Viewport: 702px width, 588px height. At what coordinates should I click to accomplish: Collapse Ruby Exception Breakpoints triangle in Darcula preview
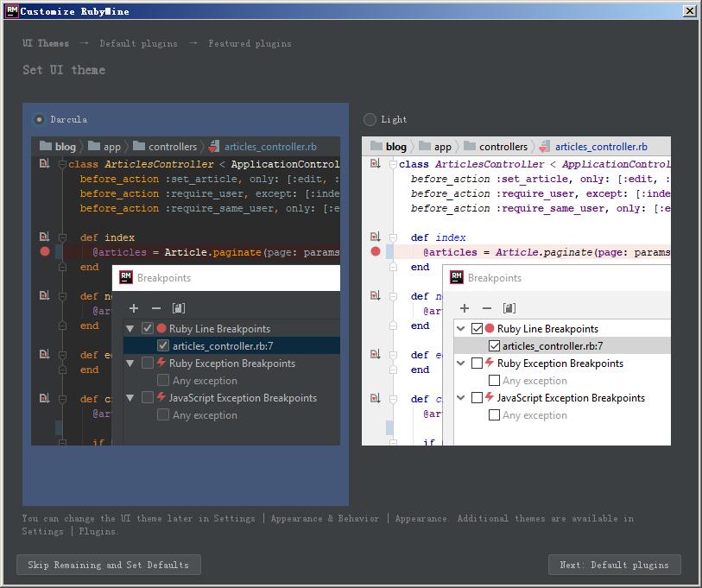(130, 364)
